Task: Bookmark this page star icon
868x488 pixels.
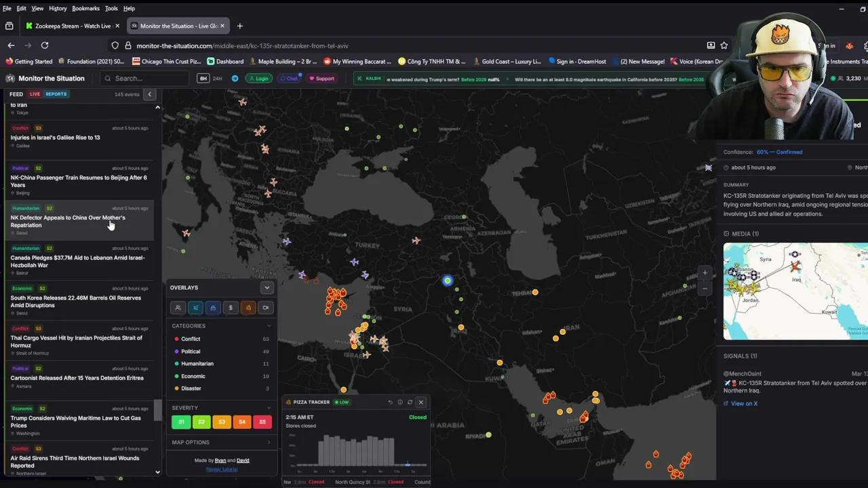Action: pyautogui.click(x=724, y=45)
